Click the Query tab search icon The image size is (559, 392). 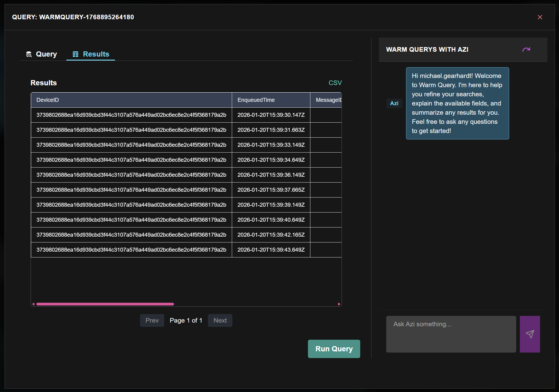point(29,54)
